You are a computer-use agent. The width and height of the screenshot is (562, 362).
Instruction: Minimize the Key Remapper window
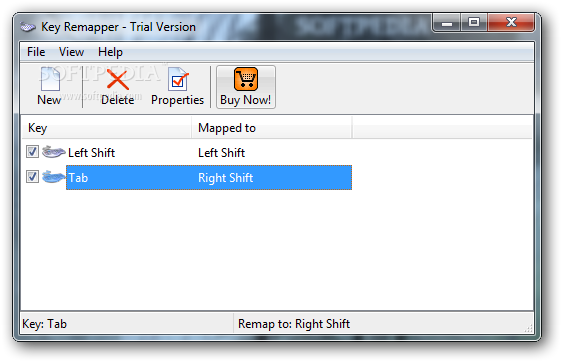coord(447,23)
